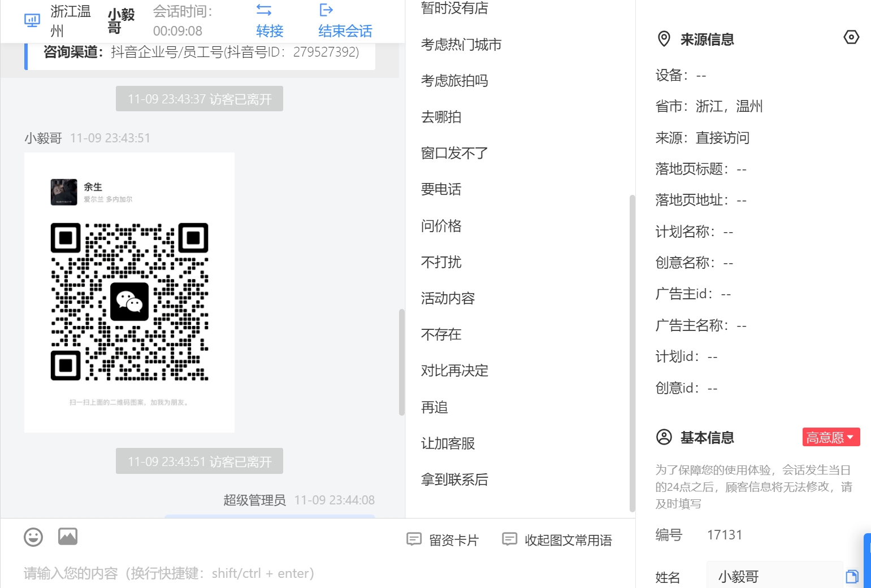The width and height of the screenshot is (871, 588).
Task: Click the exit icon above 结束会话
Action: 326,10
